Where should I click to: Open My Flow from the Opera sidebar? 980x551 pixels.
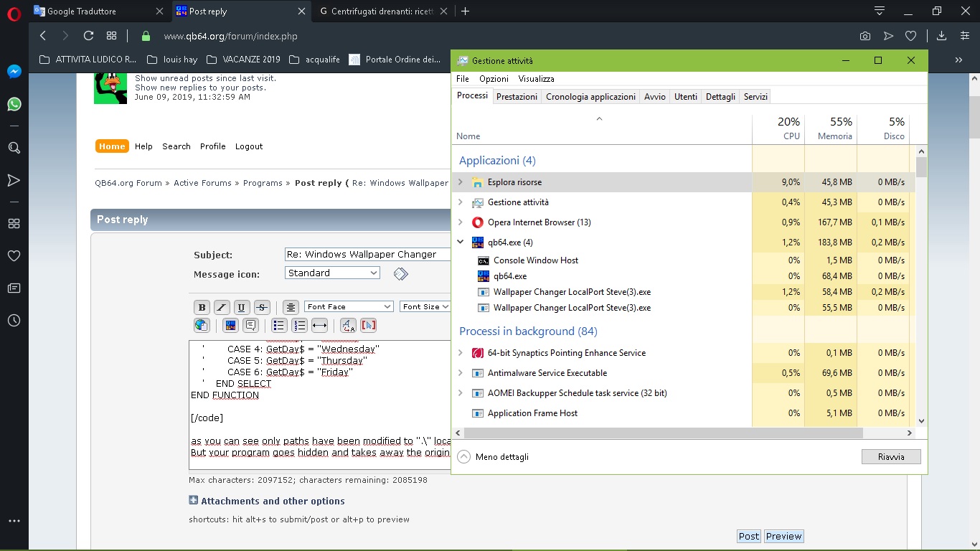[x=14, y=180]
